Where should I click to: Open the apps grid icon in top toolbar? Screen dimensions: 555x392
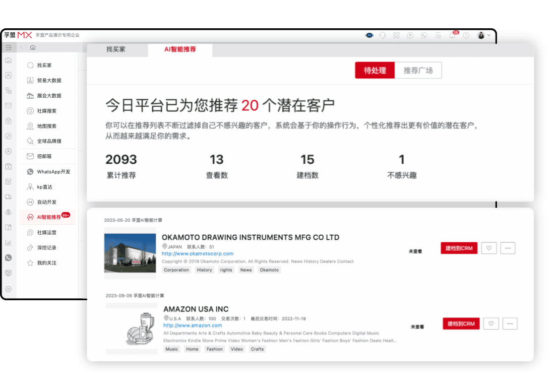[397, 35]
